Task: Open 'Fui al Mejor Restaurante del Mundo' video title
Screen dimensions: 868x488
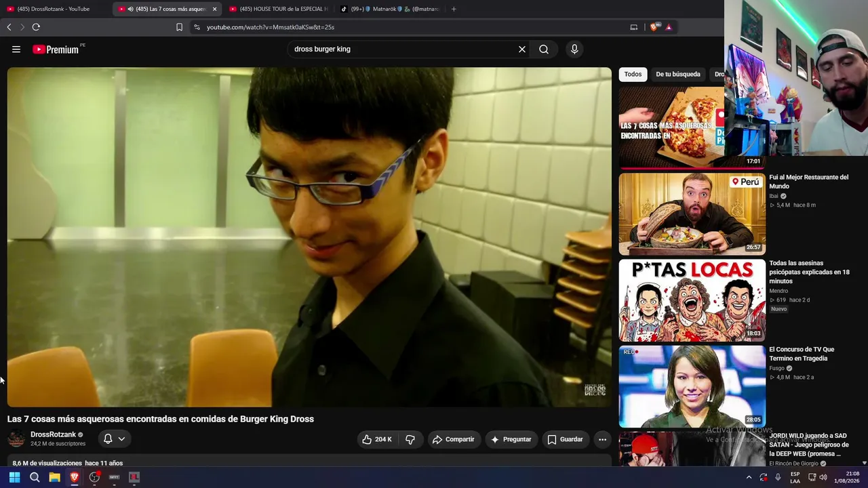Action: pyautogui.click(x=808, y=182)
